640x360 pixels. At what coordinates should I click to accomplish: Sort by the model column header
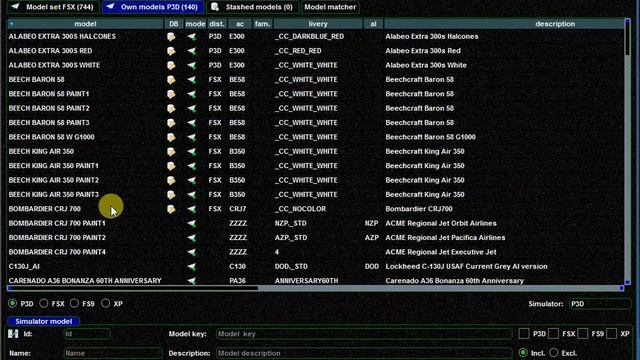point(85,24)
